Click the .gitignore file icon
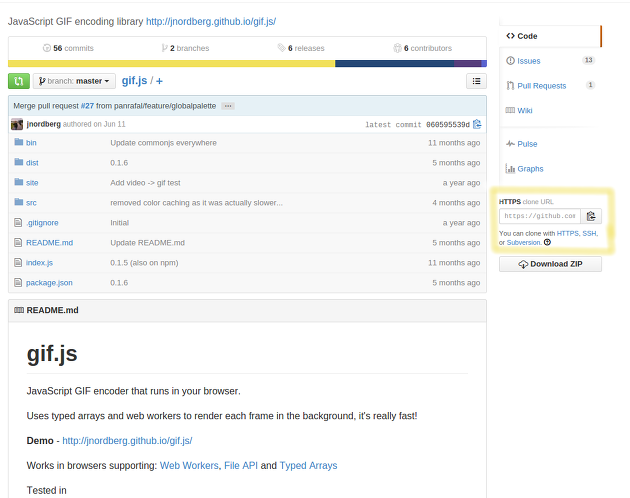The width and height of the screenshot is (630, 498). (18, 222)
